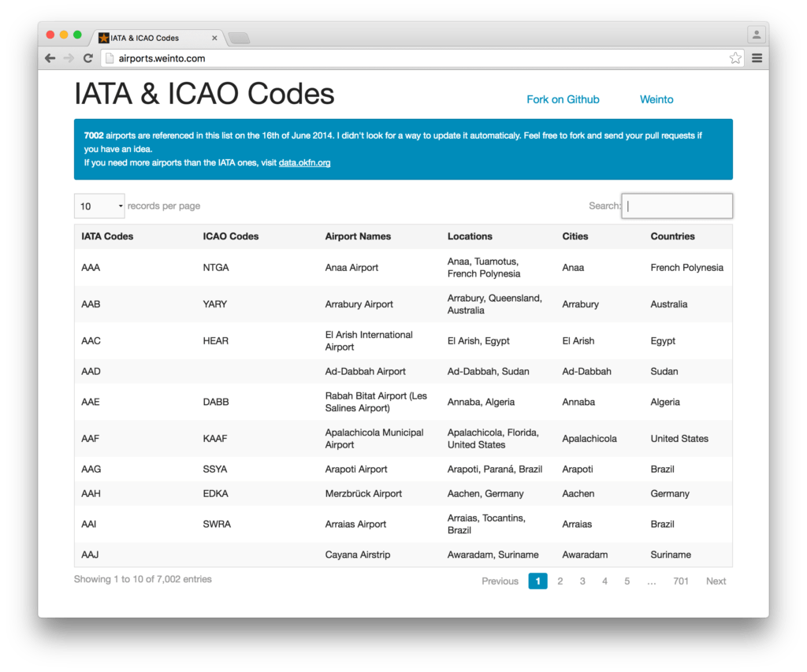This screenshot has width=807, height=672.
Task: Click the page icon in address bar
Action: [109, 58]
